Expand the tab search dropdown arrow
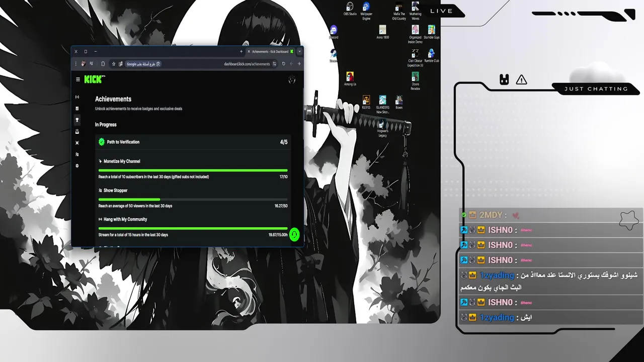Image resolution: width=644 pixels, height=362 pixels. (x=300, y=51)
